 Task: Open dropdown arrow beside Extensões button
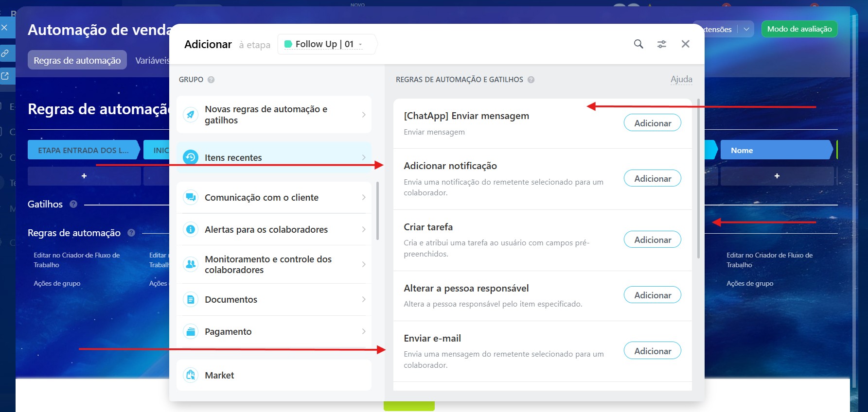point(746,29)
